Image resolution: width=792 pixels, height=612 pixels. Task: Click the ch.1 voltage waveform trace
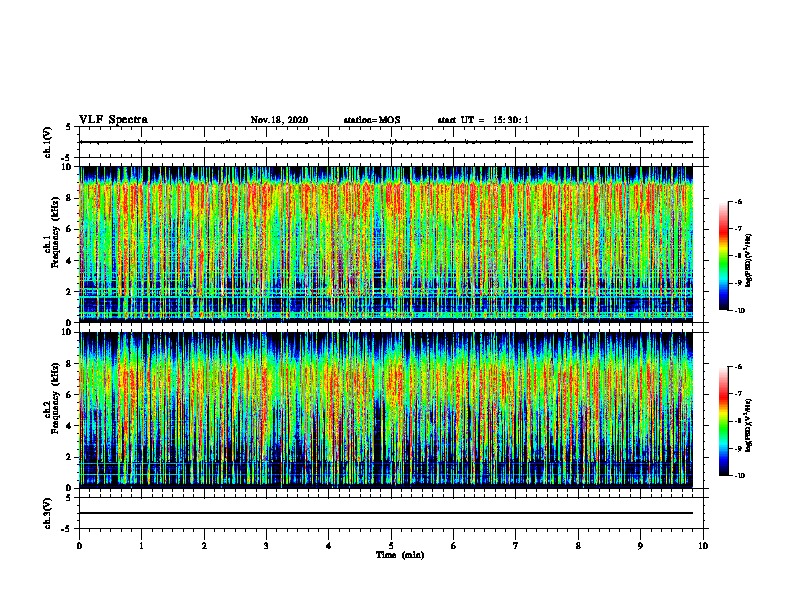[386, 142]
